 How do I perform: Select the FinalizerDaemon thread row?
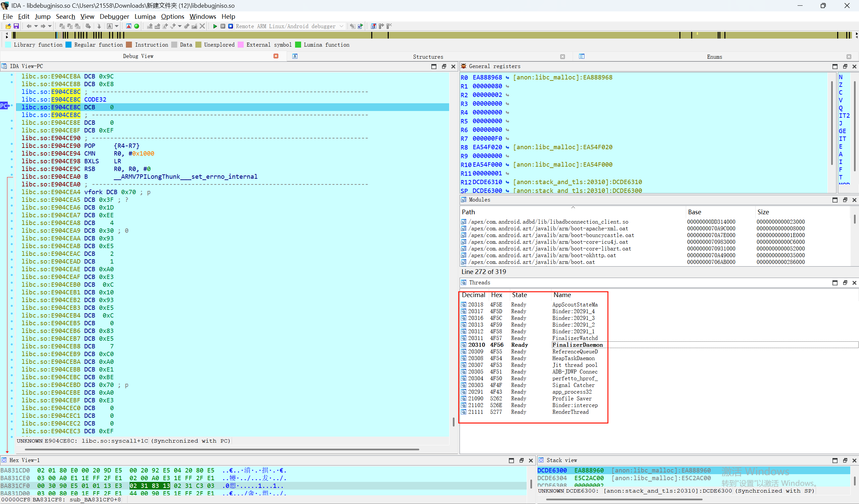577,345
